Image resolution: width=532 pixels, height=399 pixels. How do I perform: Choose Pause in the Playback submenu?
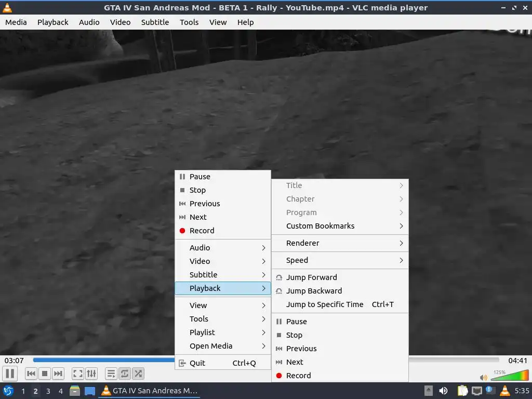pos(340,322)
